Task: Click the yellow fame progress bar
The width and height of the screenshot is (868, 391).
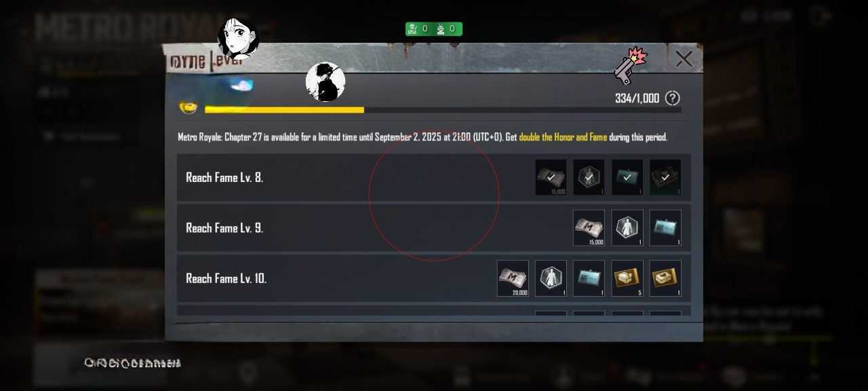Action: pos(443,109)
